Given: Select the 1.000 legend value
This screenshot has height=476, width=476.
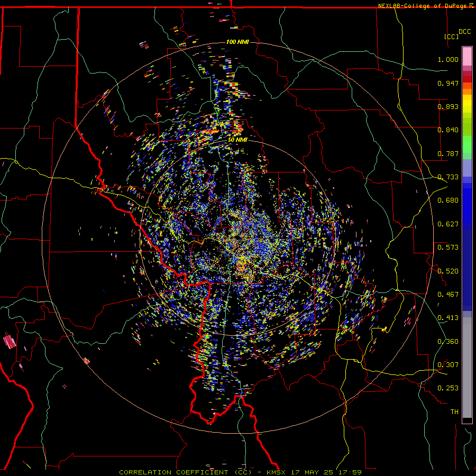Looking at the screenshot, I should tap(448, 59).
